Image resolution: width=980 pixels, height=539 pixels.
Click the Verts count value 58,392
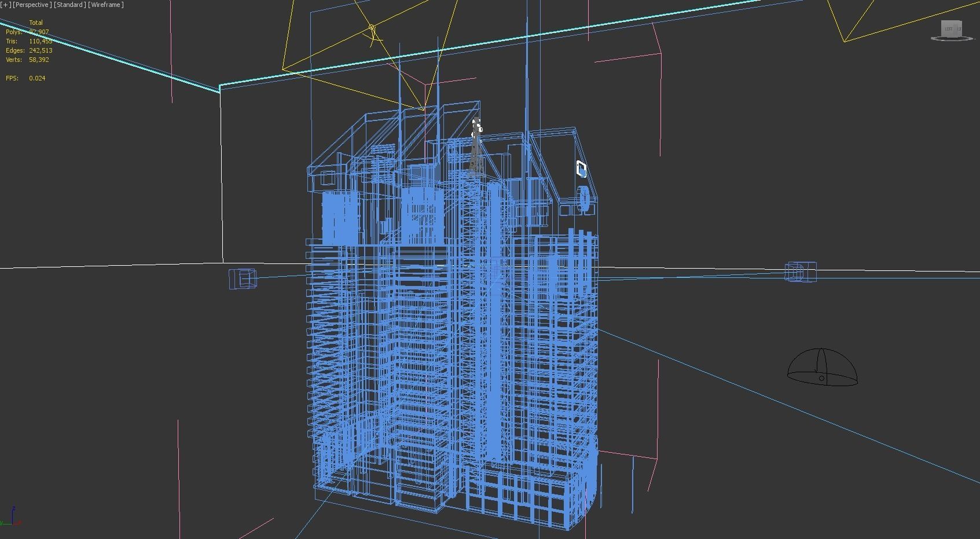point(39,60)
